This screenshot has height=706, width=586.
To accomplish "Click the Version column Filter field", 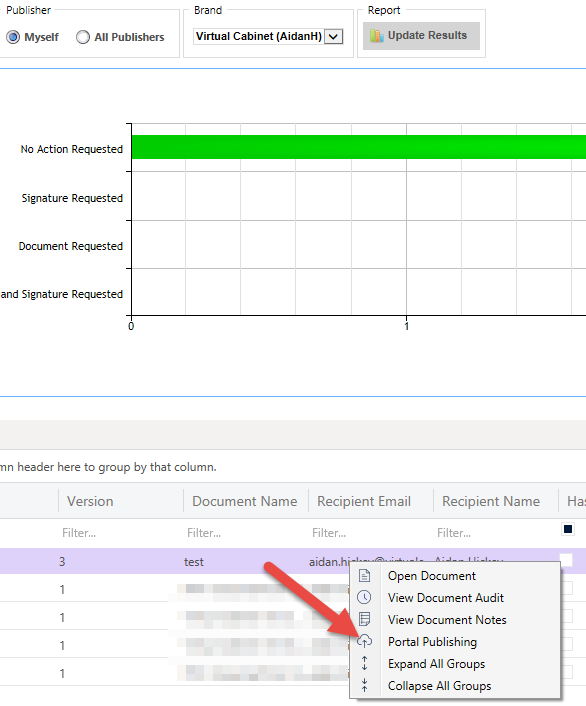I will click(120, 533).
